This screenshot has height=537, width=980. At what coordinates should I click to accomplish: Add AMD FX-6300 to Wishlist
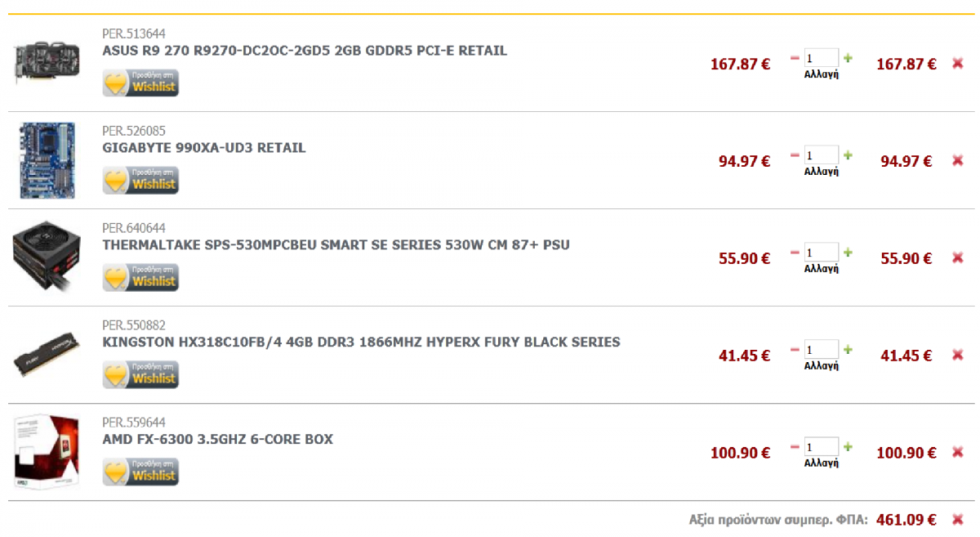[140, 472]
